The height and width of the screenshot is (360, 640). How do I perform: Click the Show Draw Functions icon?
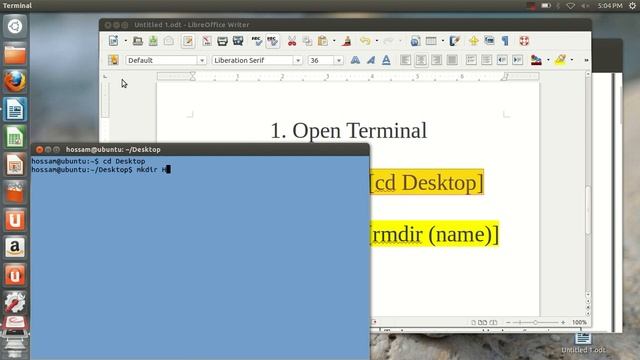coord(454,41)
